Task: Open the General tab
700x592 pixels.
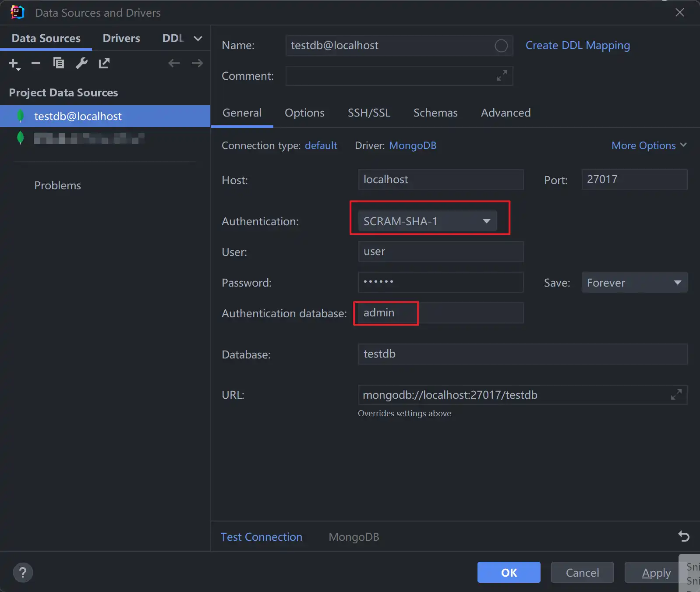Action: coord(242,113)
